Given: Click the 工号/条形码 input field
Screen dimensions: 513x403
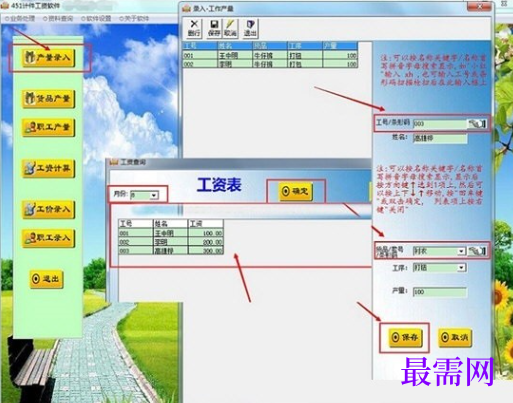Looking at the screenshot, I should tap(440, 124).
